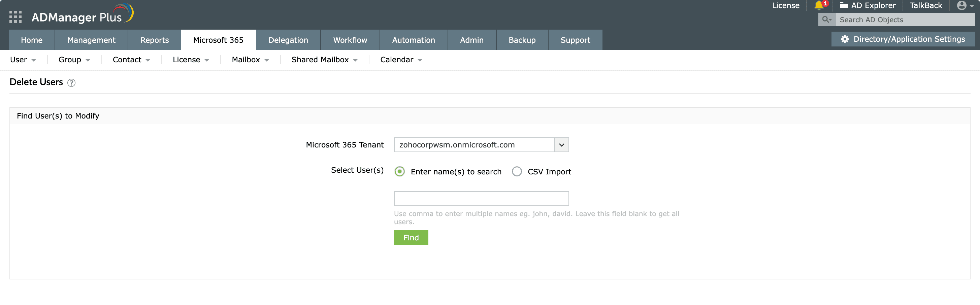
Task: Expand the Shared Mailbox menu
Action: (x=324, y=59)
